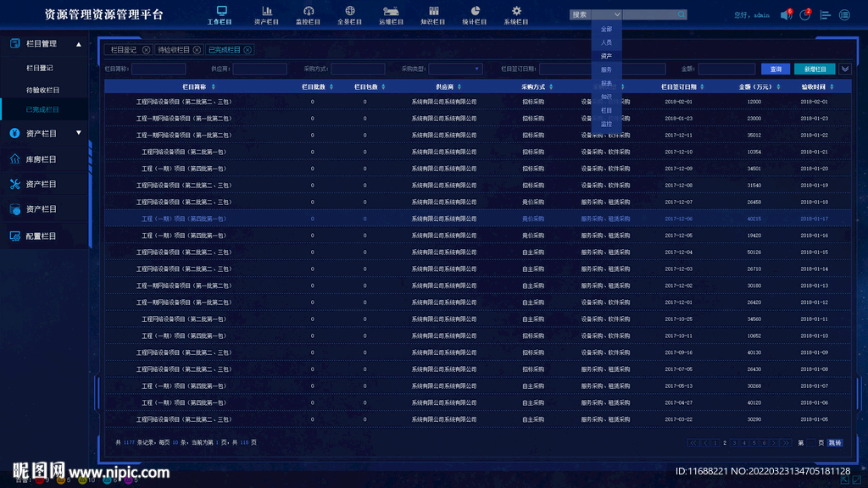Select 人员 from the search dropdown list
Viewport: 868px width, 488px height.
(x=606, y=42)
